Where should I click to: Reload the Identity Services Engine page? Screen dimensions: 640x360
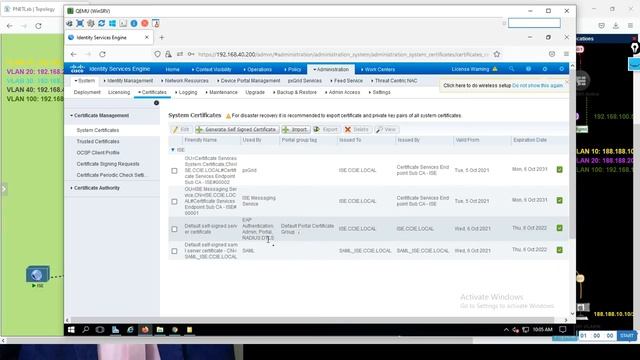102,54
